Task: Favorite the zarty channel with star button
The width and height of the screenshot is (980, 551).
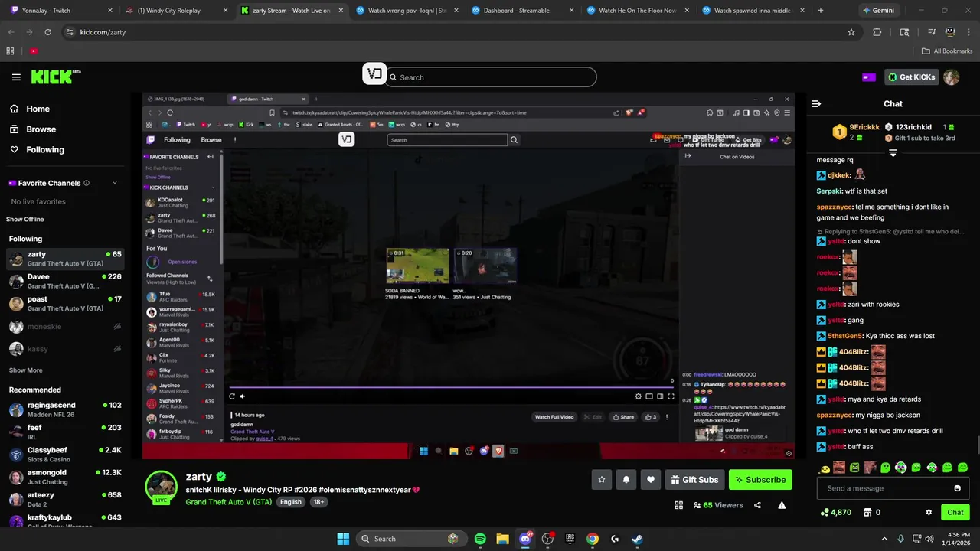Action: tap(602, 480)
